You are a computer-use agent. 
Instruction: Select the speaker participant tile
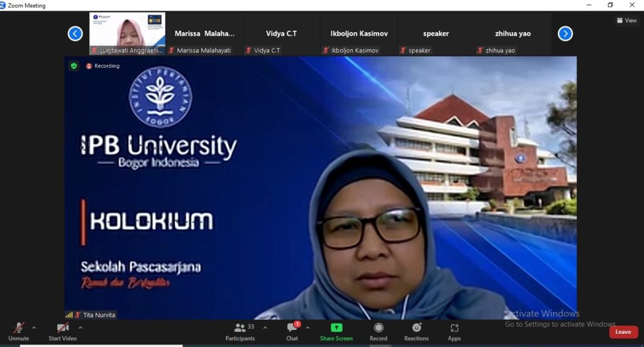pos(436,33)
